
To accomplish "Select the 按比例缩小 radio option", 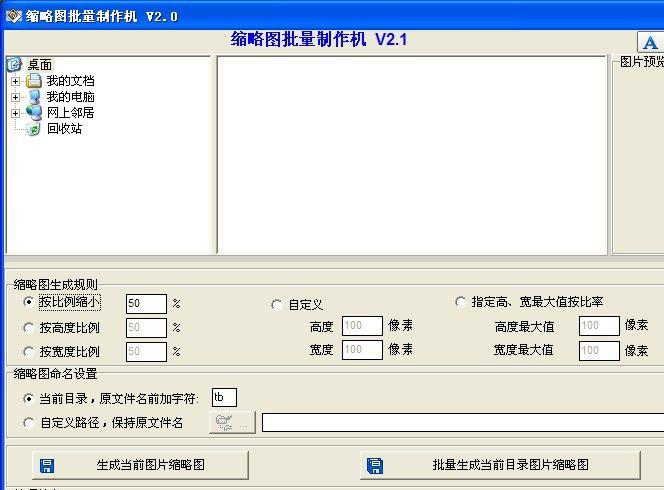I will coord(28,302).
